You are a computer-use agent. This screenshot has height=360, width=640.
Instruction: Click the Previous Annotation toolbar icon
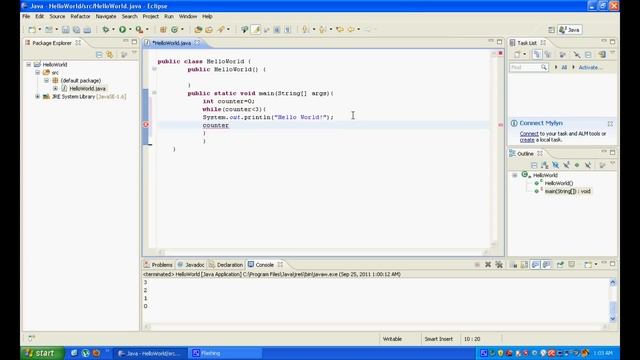tap(322, 29)
